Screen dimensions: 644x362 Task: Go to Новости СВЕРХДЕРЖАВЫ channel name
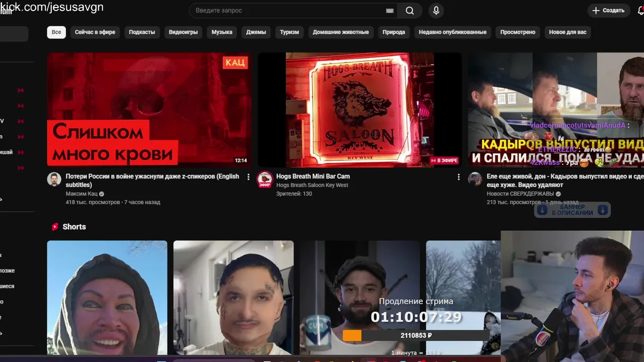[520, 194]
